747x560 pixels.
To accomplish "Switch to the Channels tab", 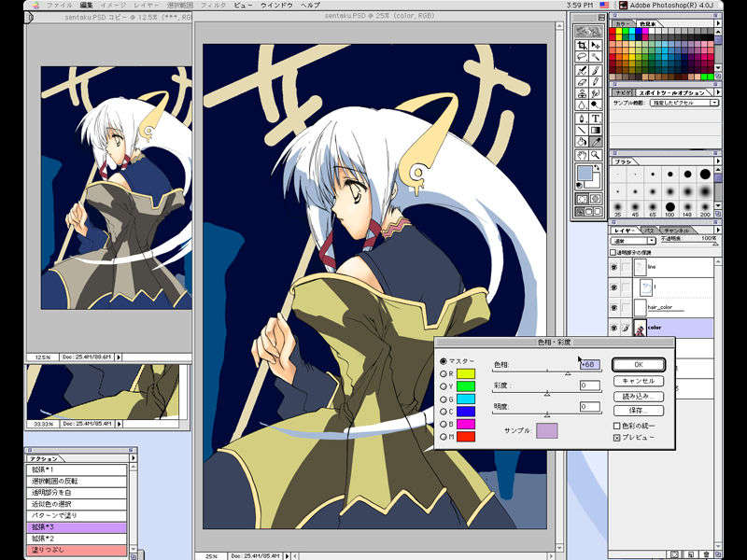I will tap(676, 231).
